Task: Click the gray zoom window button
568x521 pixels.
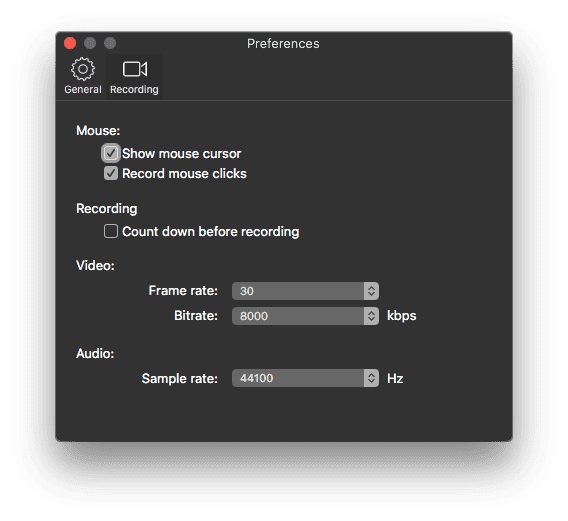Action: (110, 43)
